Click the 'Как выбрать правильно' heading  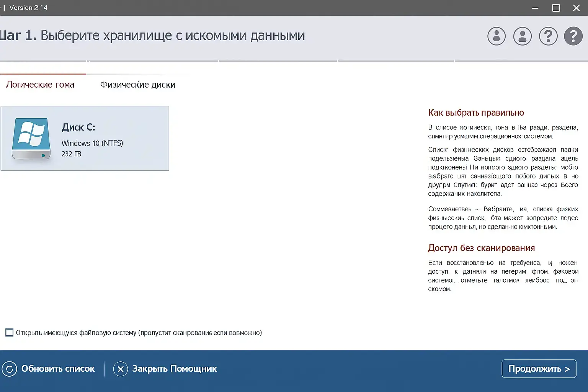[476, 113]
